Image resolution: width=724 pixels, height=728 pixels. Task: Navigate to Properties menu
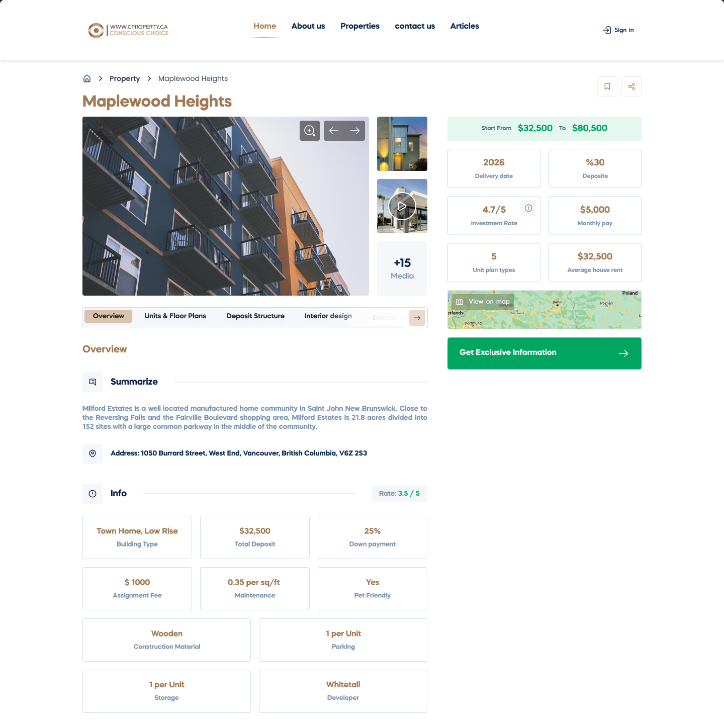[360, 26]
